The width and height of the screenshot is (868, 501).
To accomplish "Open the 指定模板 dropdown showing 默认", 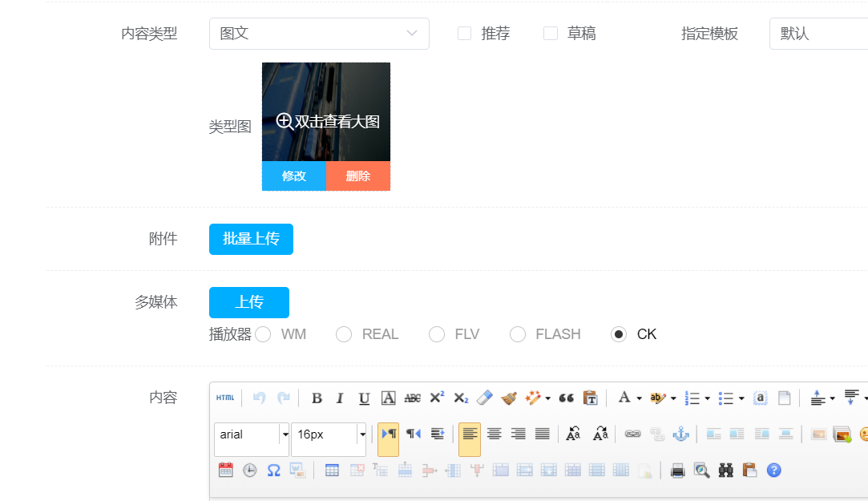I will pos(818,34).
